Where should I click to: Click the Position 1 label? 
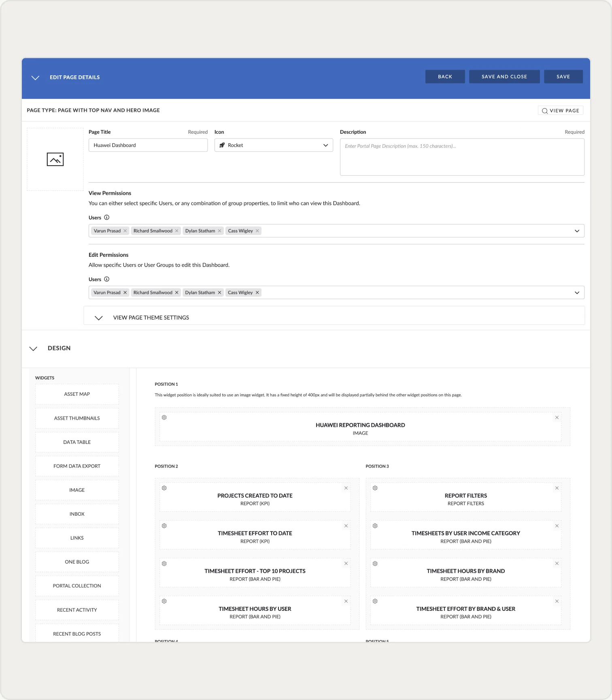[166, 384]
